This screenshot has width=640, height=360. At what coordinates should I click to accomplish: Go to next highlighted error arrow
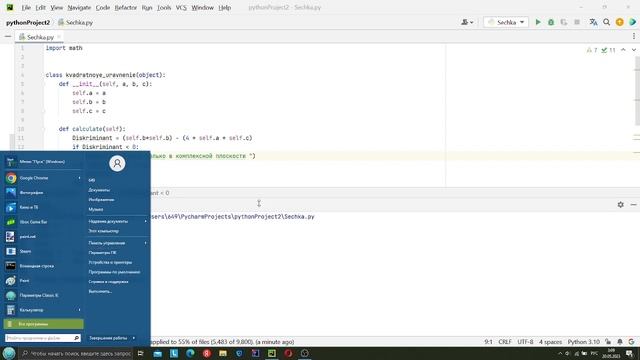tap(633, 50)
